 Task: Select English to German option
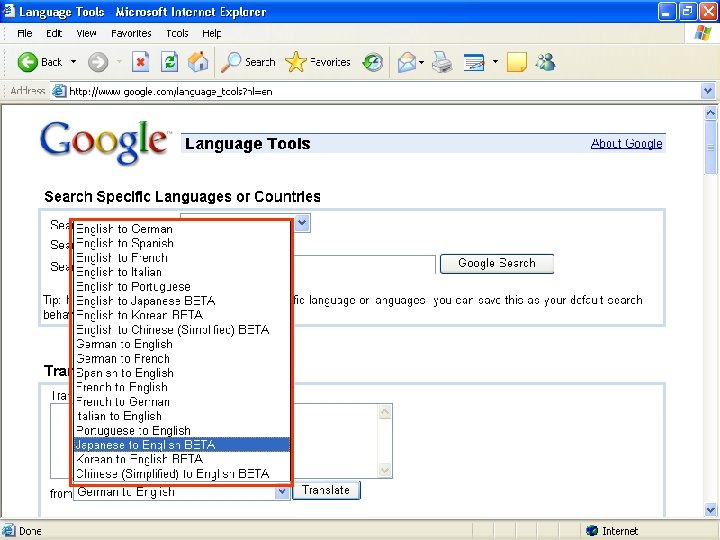182,229
